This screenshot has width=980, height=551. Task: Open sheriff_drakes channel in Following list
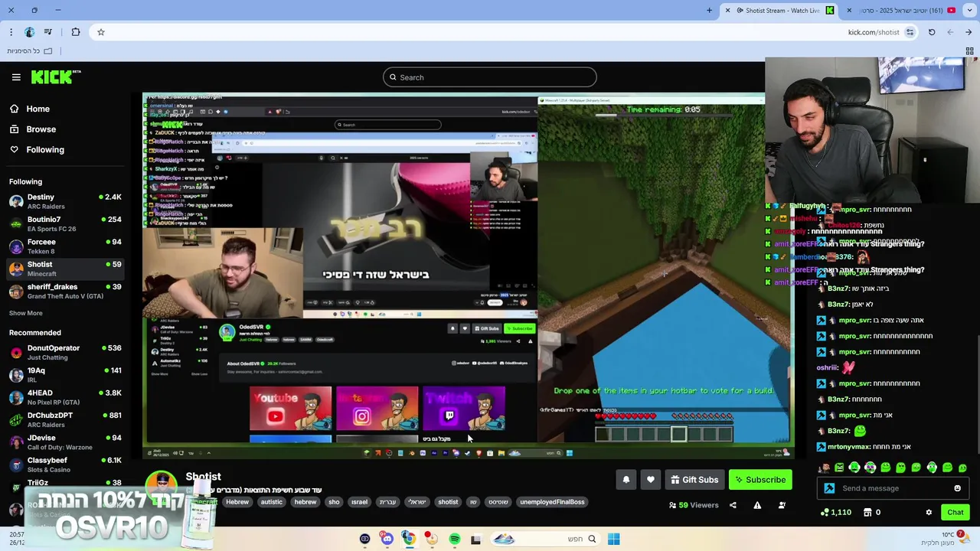pos(65,291)
